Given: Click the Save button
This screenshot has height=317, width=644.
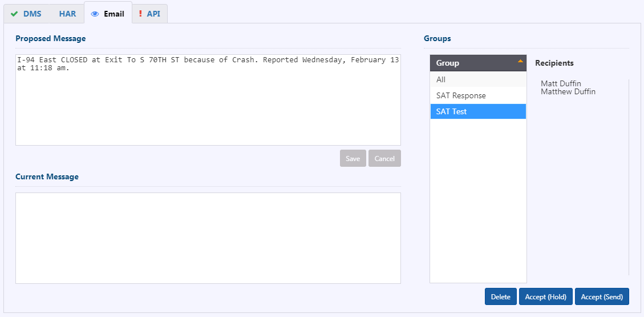Looking at the screenshot, I should point(353,158).
